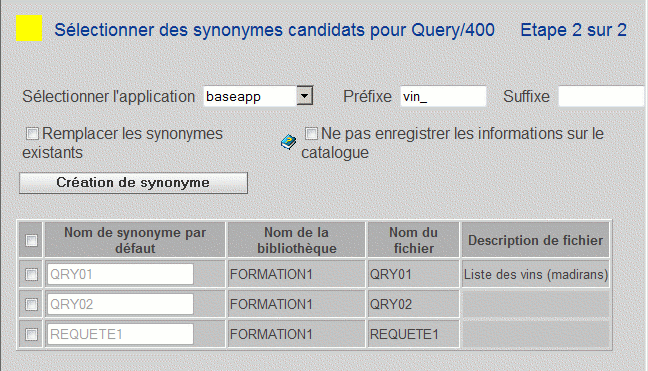Viewport: 648px width, 371px height.
Task: Click the QRY01 synonym name field
Action: click(120, 274)
